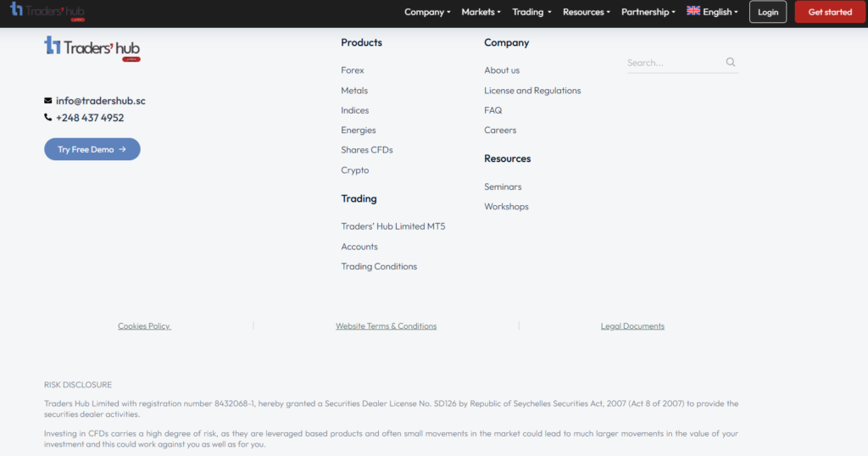868x456 pixels.
Task: Open the Company dropdown in the navbar
Action: [x=427, y=12]
